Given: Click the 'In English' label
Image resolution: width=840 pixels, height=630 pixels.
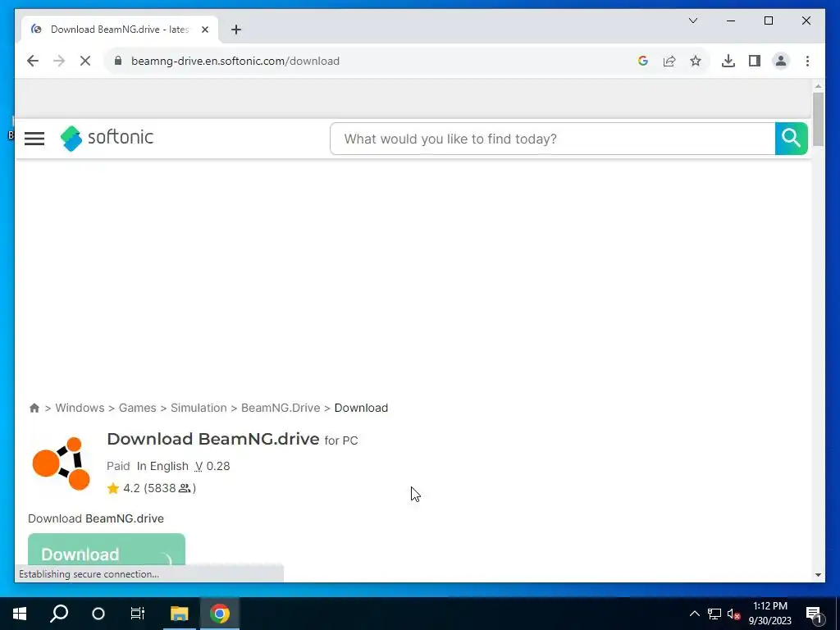Looking at the screenshot, I should (x=162, y=466).
